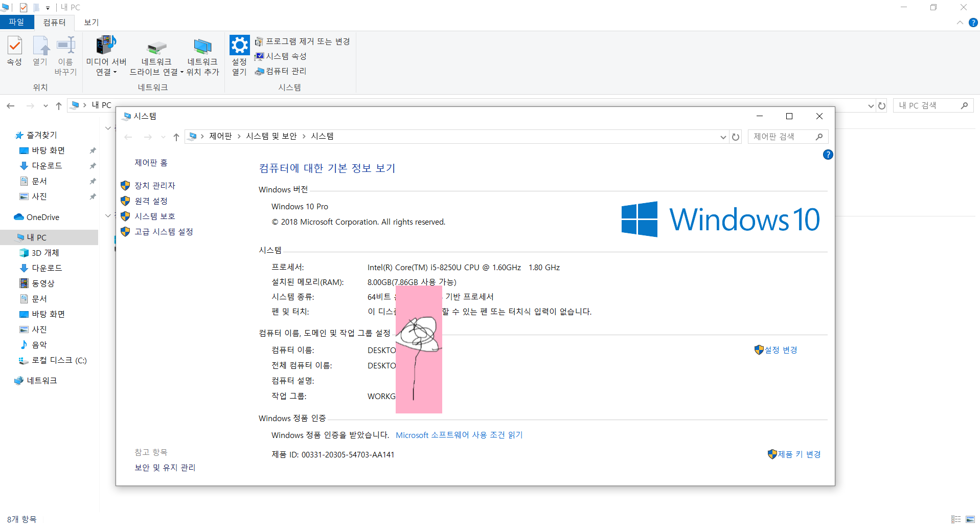The image size is (980, 526).
Task: Expand 시스템 window address bar dropdown
Action: tap(723, 137)
